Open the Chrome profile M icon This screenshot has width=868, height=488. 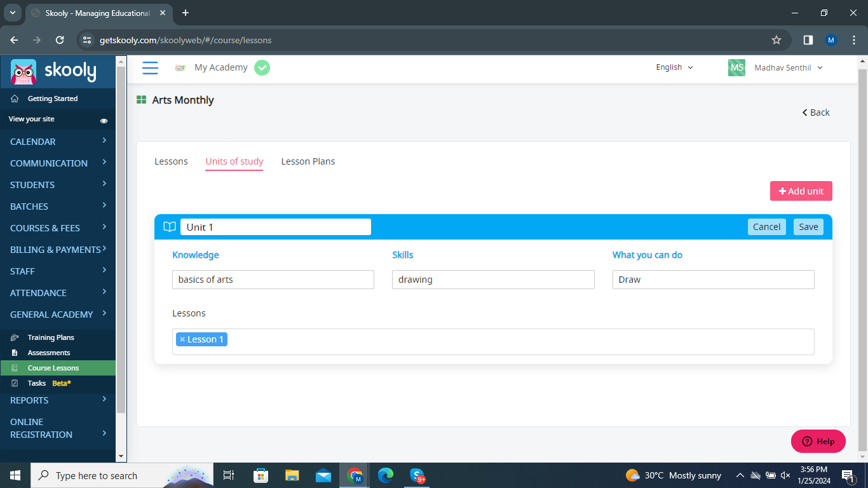[831, 40]
